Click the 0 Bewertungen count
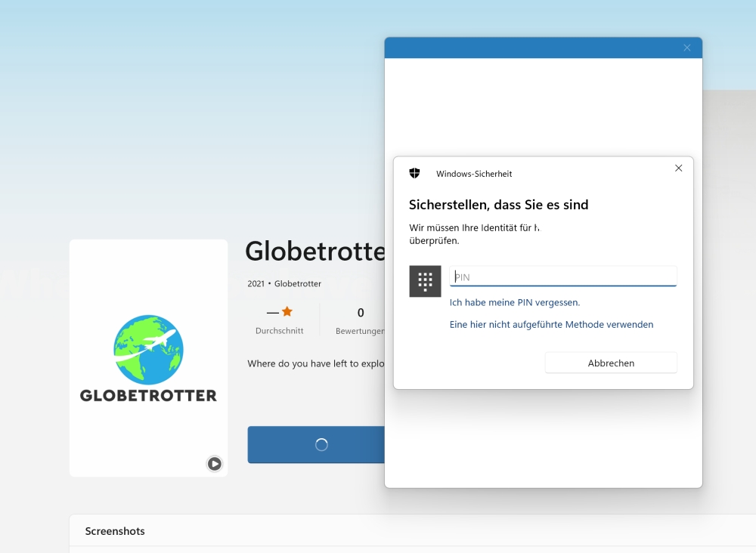This screenshot has height=553, width=756. tap(360, 320)
